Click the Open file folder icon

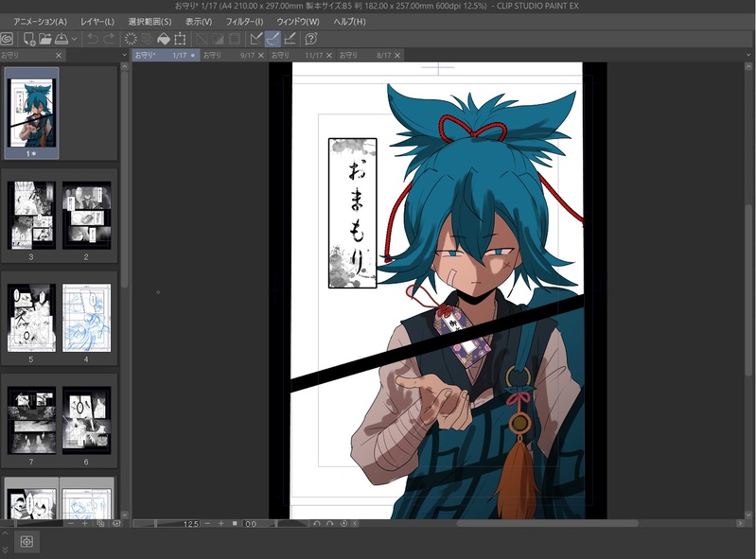pyautogui.click(x=44, y=39)
